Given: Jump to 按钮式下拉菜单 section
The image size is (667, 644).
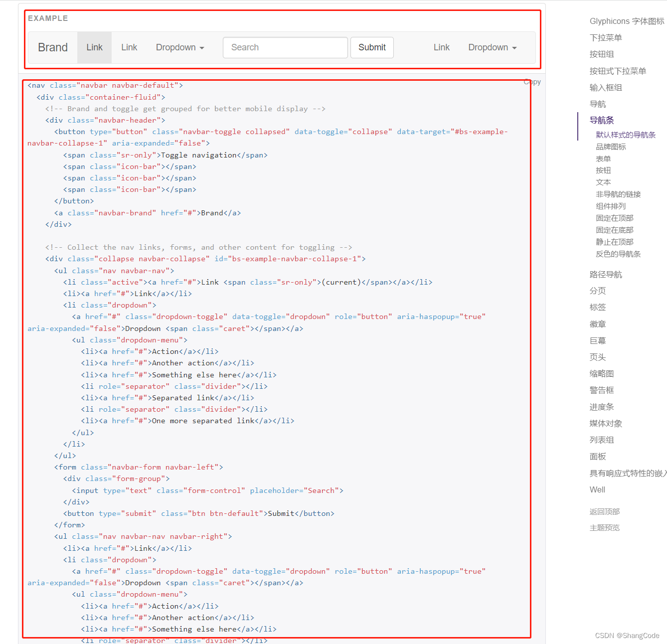Looking at the screenshot, I should [618, 71].
